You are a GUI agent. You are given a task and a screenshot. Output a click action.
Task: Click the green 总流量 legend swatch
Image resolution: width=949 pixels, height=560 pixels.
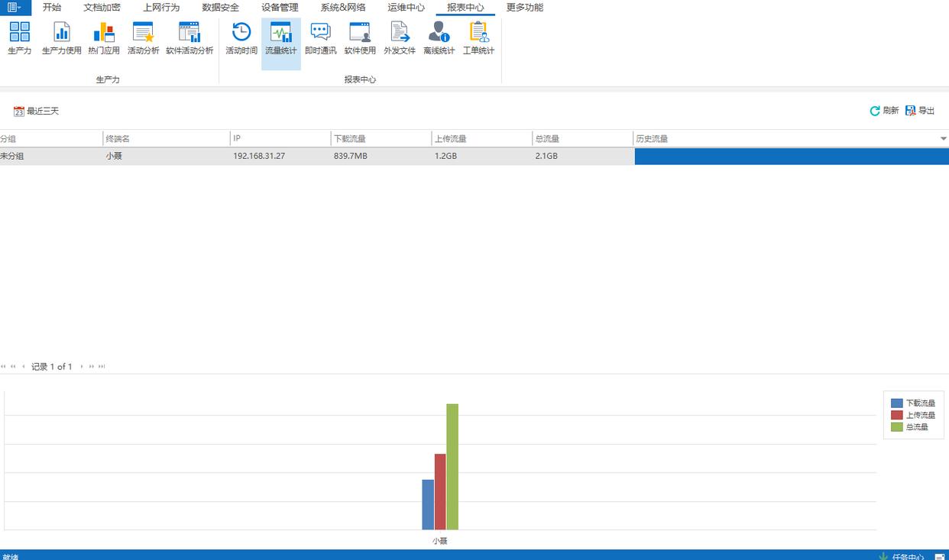(896, 427)
